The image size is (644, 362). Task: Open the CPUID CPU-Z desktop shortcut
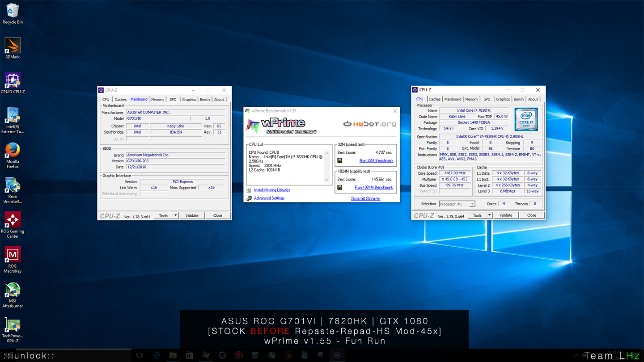pos(13,83)
